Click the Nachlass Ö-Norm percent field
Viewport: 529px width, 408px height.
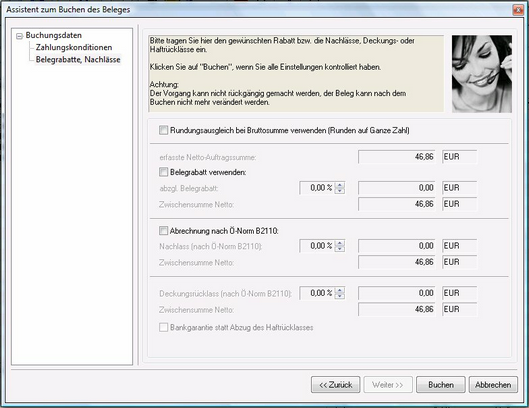click(317, 246)
